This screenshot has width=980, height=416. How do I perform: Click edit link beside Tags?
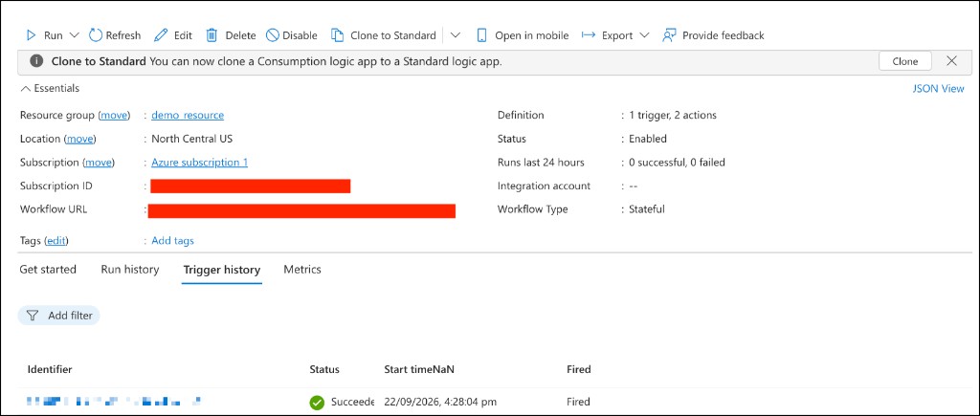click(56, 240)
